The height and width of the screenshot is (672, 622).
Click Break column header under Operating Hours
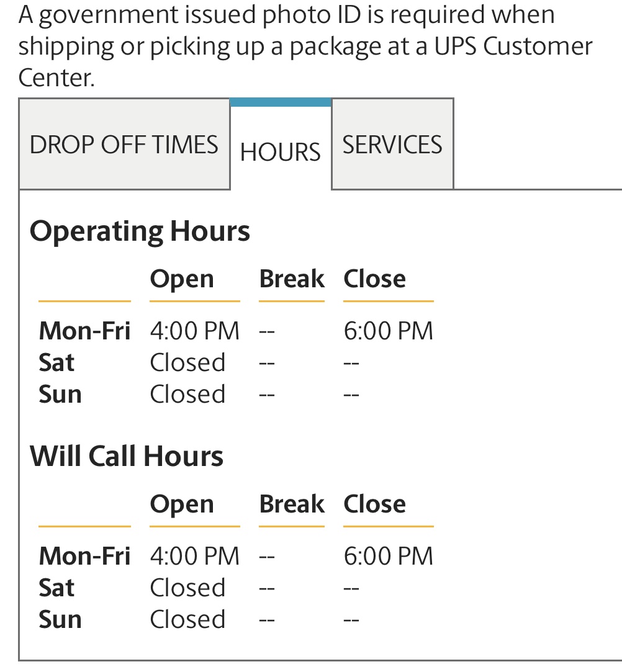(x=291, y=279)
